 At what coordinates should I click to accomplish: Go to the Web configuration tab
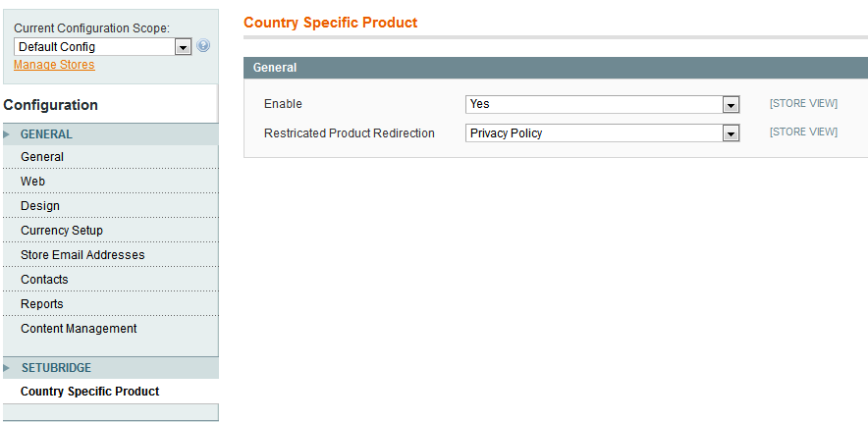(33, 182)
